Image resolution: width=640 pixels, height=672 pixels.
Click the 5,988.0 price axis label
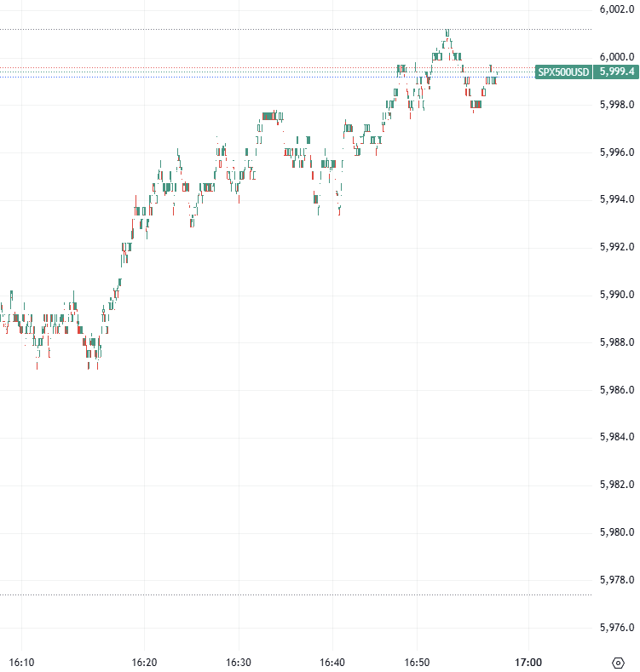[617, 342]
